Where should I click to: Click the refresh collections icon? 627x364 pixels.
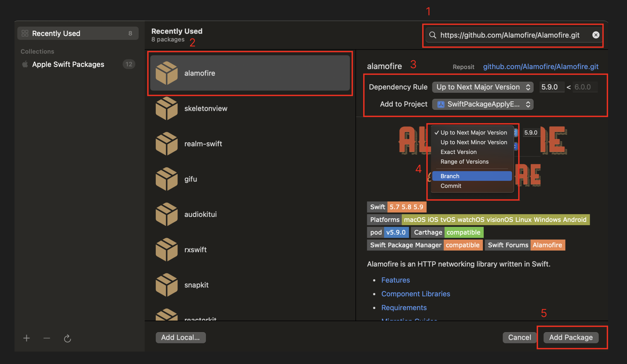click(67, 338)
